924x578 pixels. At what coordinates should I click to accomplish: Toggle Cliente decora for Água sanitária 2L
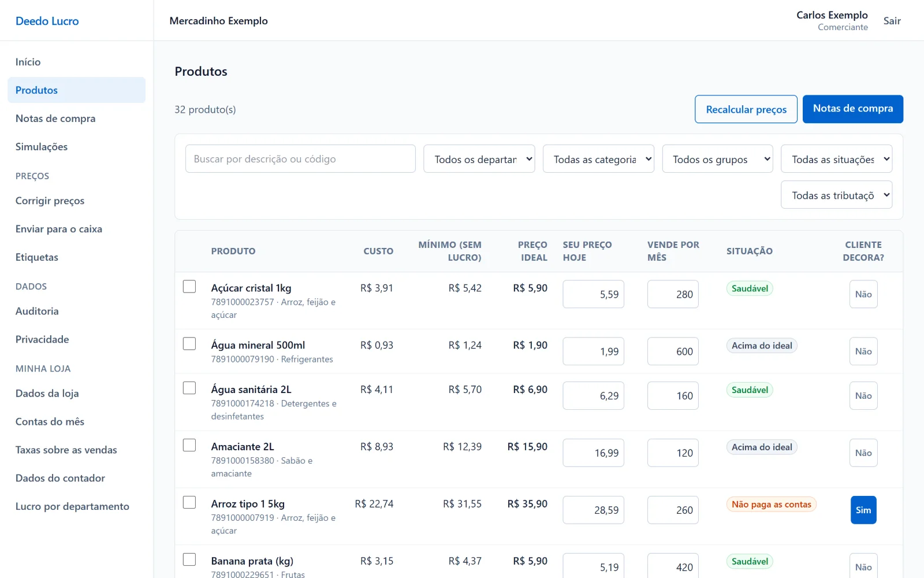[863, 396]
